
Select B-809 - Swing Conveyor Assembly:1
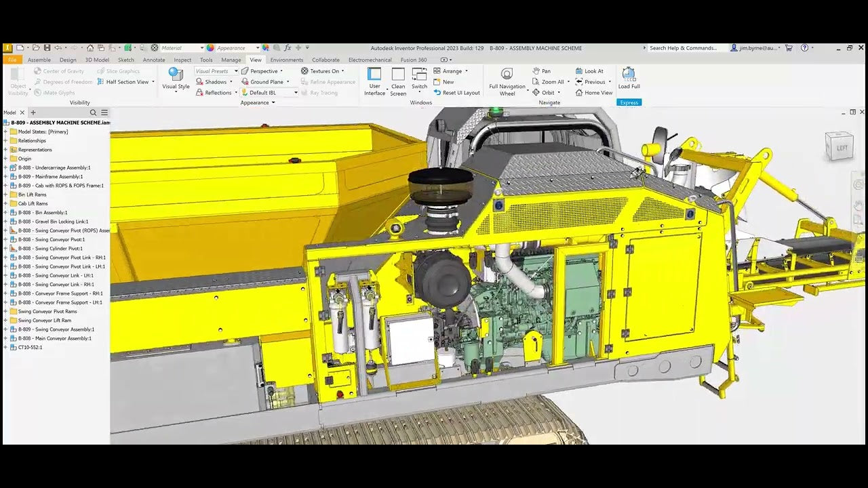point(56,329)
